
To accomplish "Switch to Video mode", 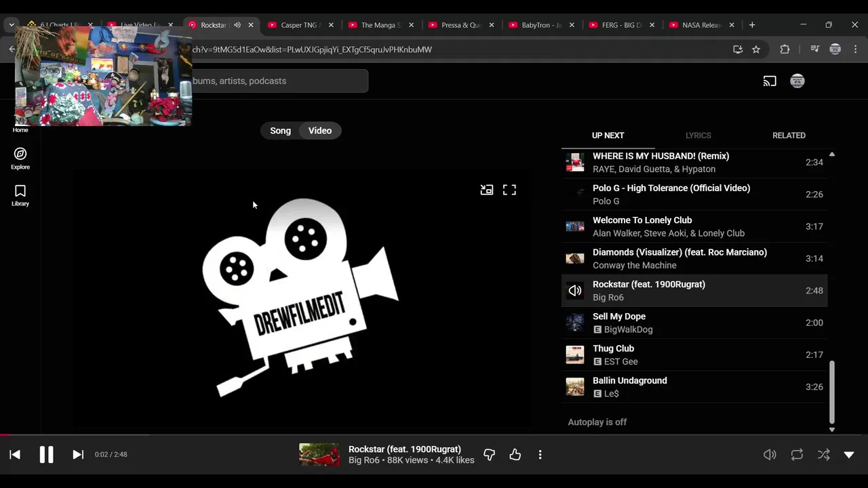I will point(320,131).
